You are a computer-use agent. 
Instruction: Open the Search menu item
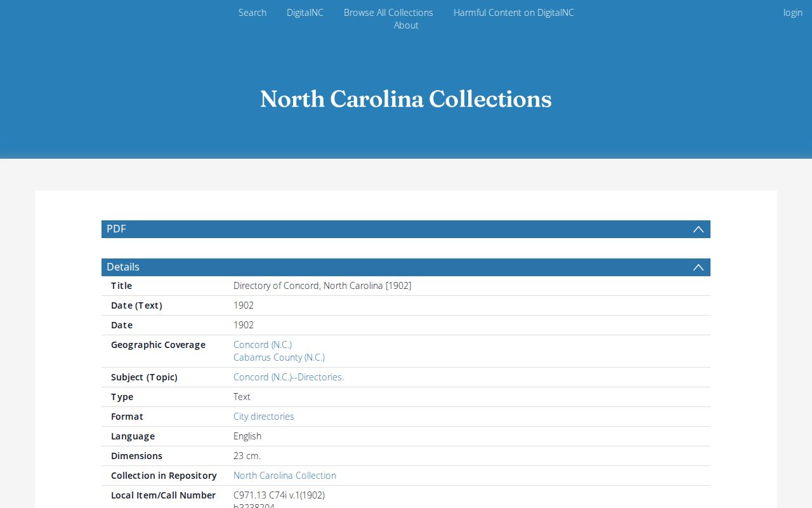(252, 13)
